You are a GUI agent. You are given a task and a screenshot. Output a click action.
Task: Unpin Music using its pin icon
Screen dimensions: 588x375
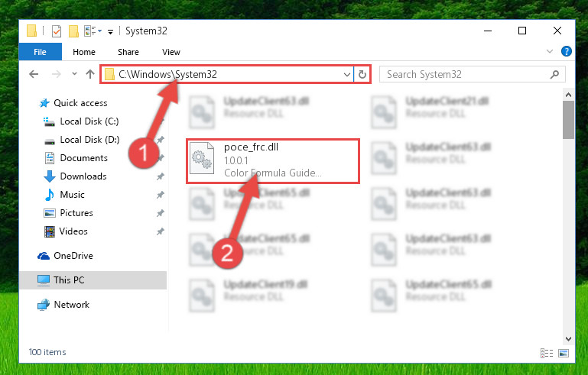pyautogui.click(x=160, y=195)
